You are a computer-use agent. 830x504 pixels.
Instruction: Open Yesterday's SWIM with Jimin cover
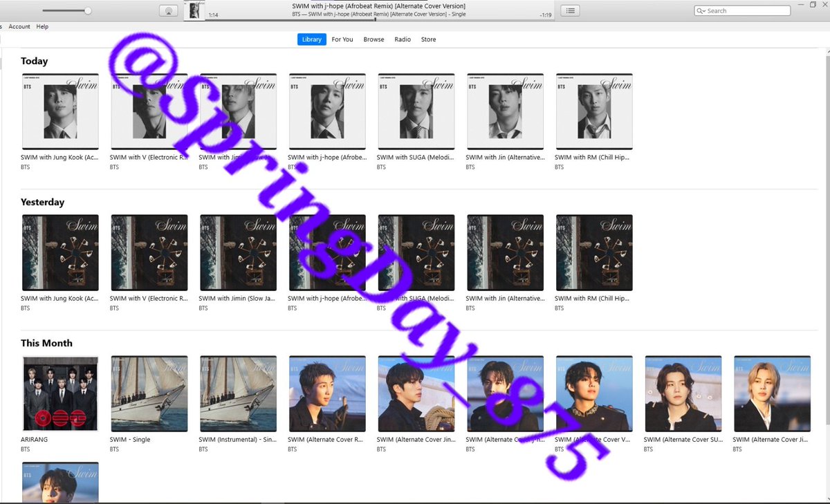pos(239,252)
